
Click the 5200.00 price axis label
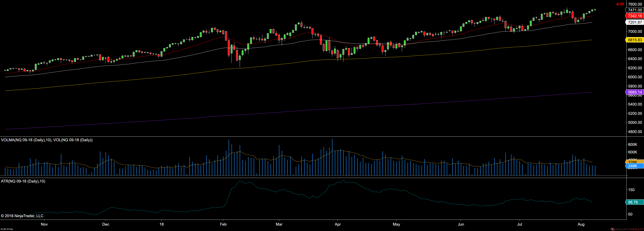635,114
